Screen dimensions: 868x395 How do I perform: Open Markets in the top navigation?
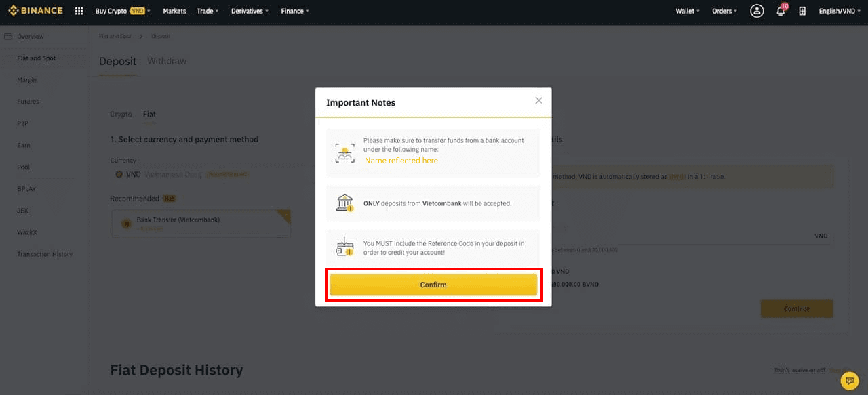[174, 11]
